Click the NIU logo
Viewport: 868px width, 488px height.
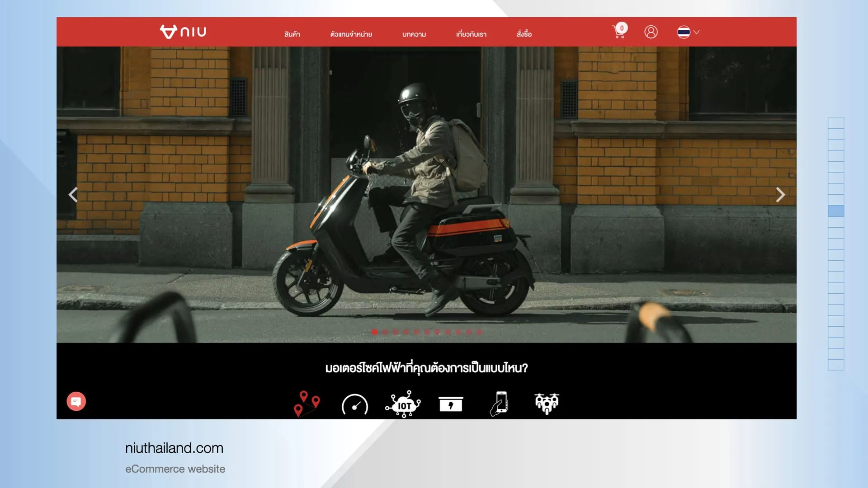[x=183, y=32]
